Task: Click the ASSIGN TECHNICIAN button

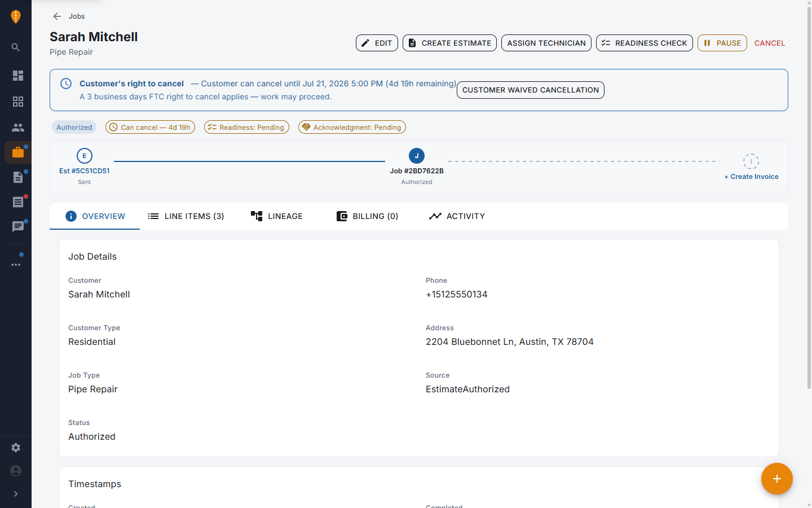Action: [546, 43]
